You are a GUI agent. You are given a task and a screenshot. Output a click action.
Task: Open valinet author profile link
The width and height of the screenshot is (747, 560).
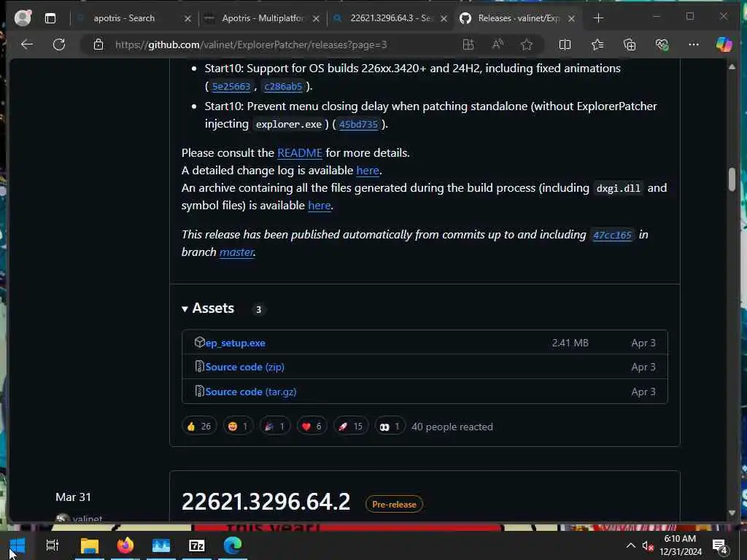(88, 518)
